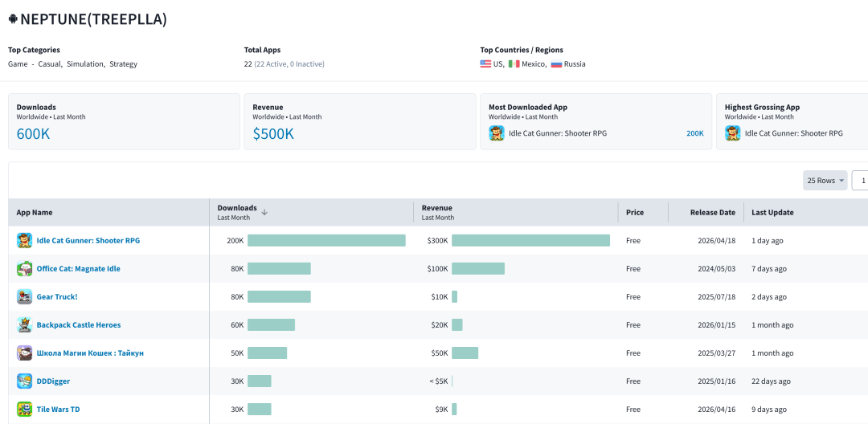Sort by App Name column header
This screenshot has width=868, height=424.
point(35,212)
